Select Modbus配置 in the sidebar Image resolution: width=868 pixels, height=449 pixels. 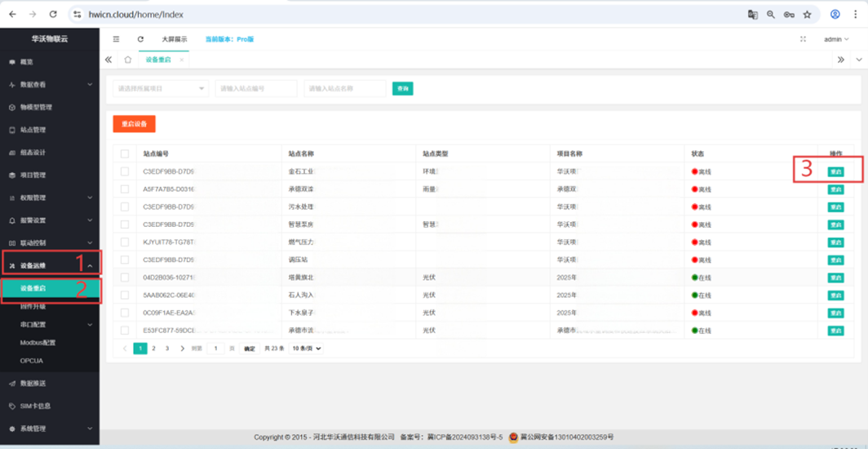(x=38, y=343)
